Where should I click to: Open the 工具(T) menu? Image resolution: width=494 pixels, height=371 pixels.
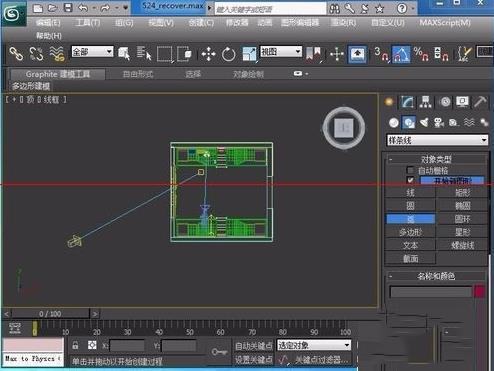pyautogui.click(x=88, y=23)
